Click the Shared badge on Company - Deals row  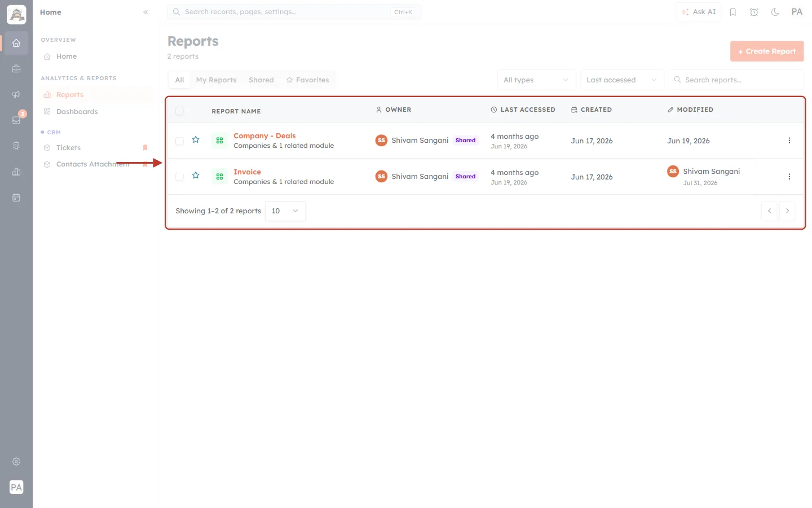pyautogui.click(x=465, y=141)
